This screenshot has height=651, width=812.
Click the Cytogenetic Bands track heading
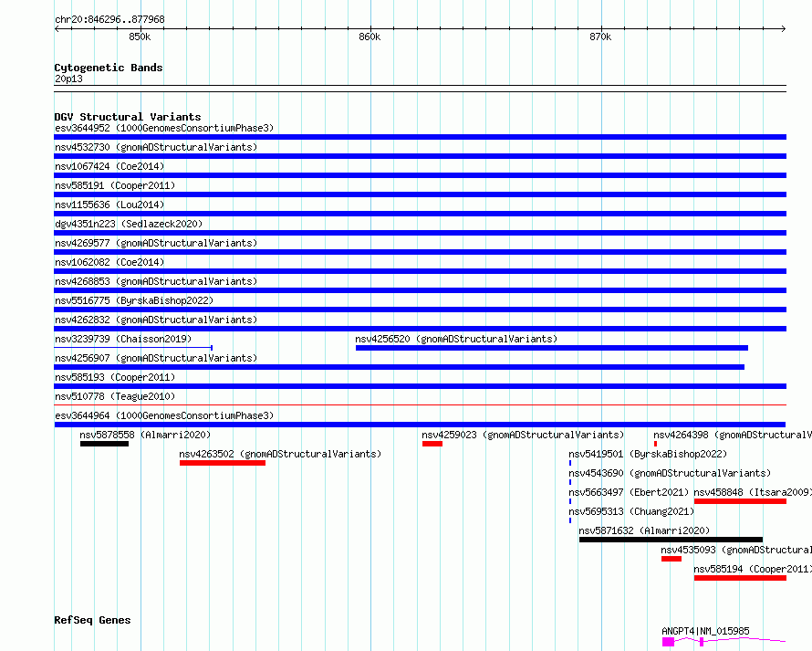(108, 68)
